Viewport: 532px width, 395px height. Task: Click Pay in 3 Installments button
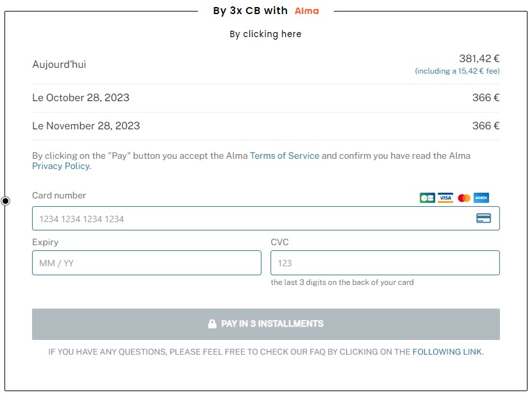point(265,324)
